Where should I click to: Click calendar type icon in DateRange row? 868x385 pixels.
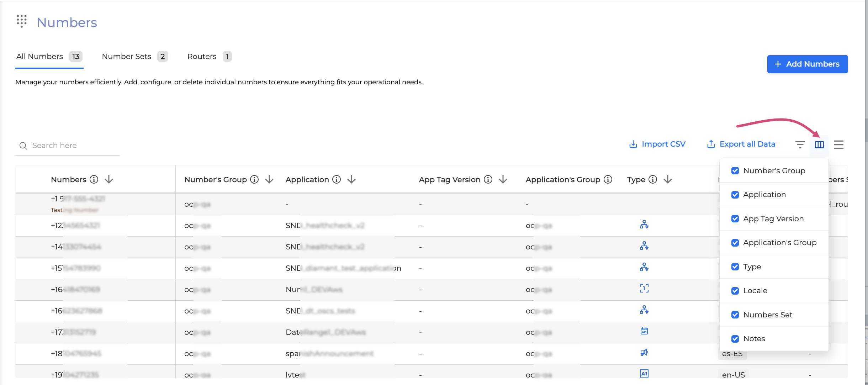point(644,331)
